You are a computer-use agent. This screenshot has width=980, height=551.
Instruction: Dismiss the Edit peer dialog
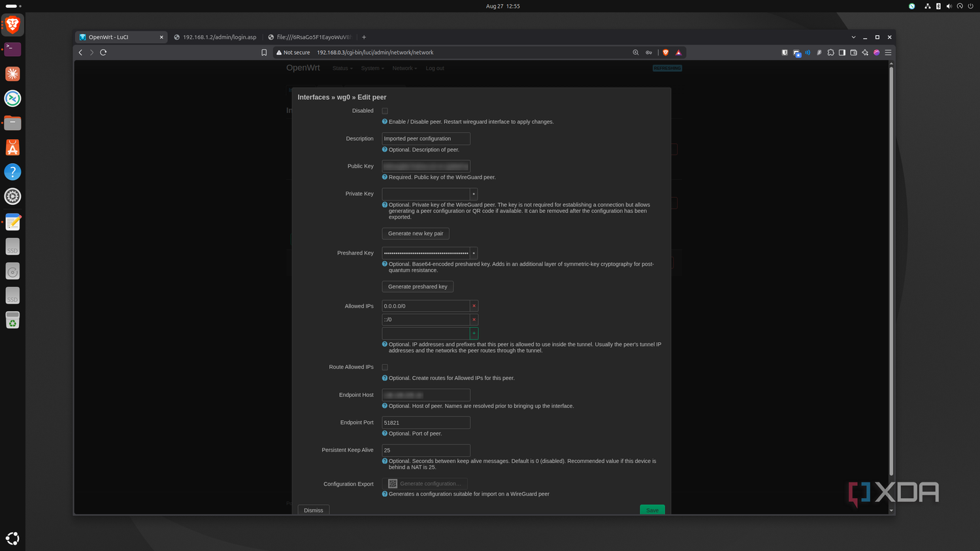click(x=314, y=510)
